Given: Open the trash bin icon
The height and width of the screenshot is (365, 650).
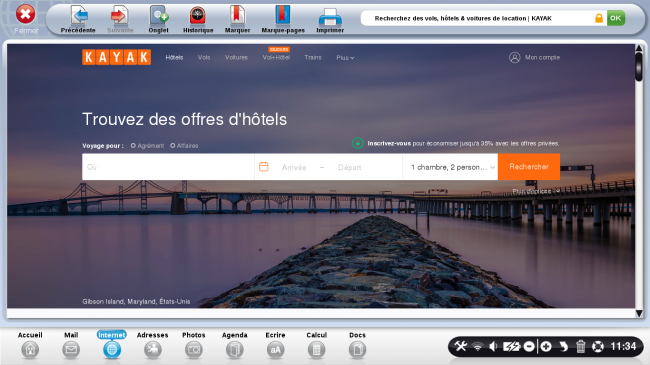Looking at the screenshot, I should [580, 346].
